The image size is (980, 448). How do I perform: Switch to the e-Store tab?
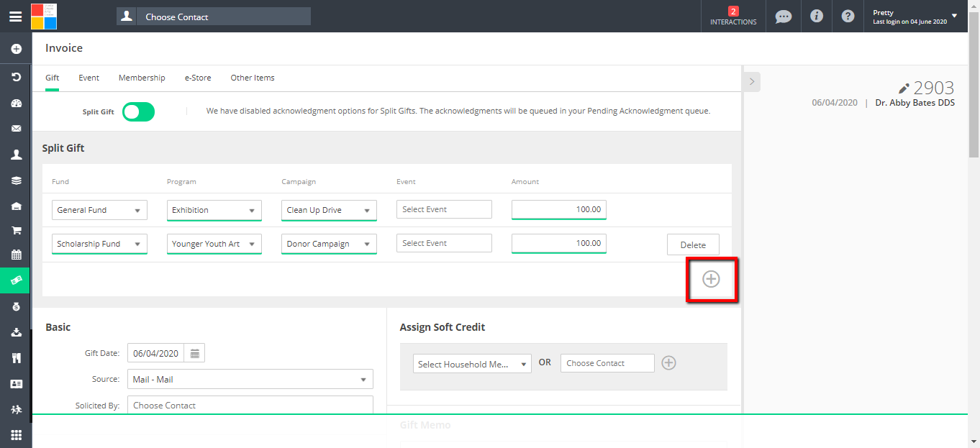tap(198, 78)
